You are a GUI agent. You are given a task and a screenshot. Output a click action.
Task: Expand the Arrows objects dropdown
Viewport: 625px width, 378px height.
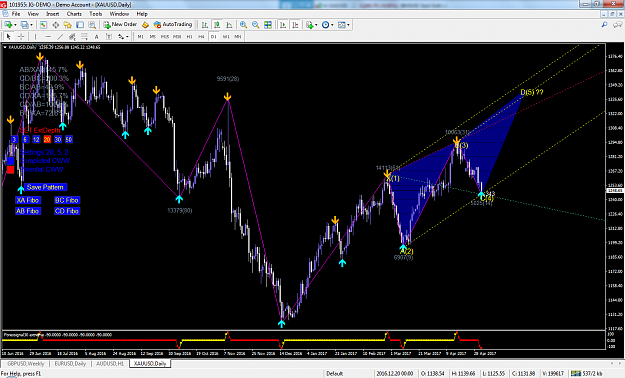tap(127, 36)
